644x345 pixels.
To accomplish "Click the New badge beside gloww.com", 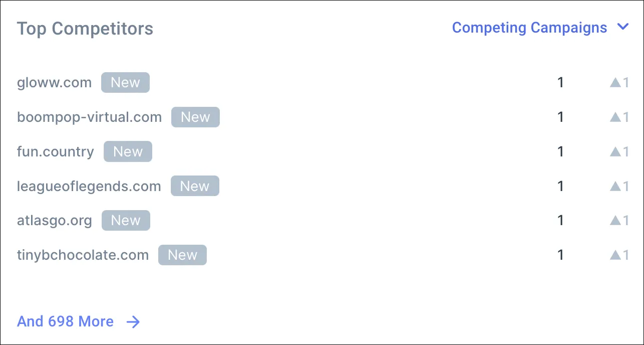I will [x=125, y=83].
